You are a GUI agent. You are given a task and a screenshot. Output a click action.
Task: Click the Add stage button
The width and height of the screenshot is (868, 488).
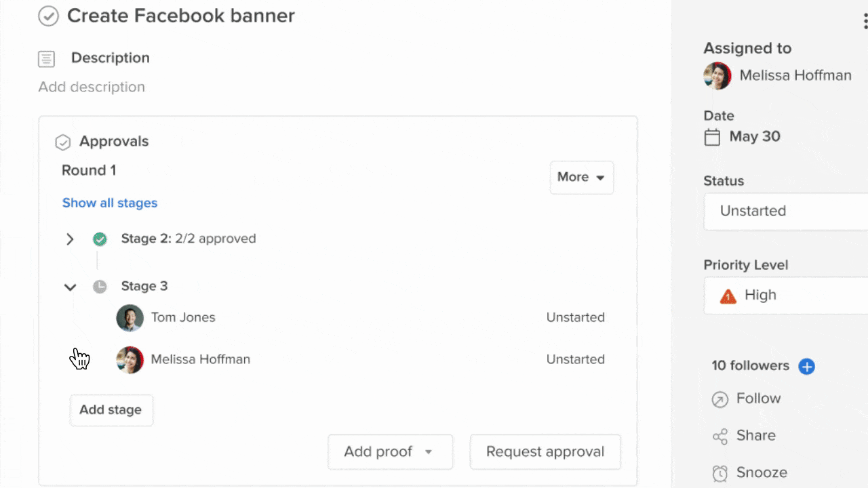pos(111,410)
